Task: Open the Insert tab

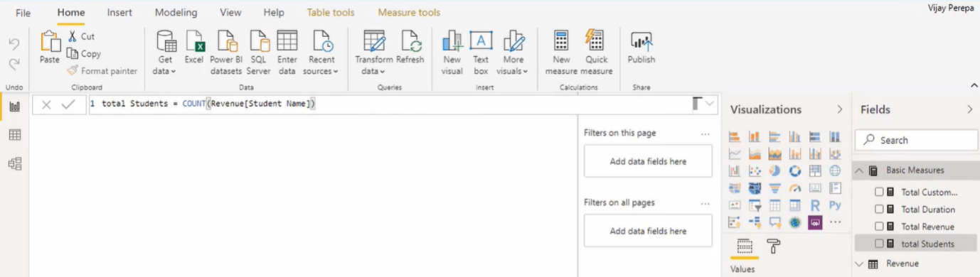Action: pos(119,13)
